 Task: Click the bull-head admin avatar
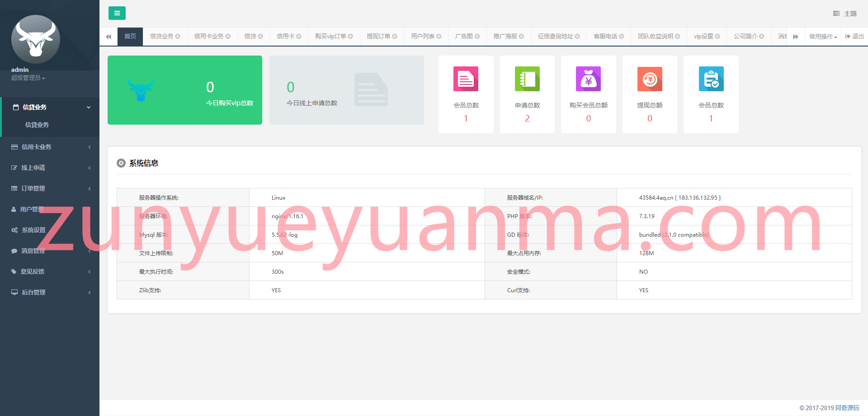tap(35, 39)
